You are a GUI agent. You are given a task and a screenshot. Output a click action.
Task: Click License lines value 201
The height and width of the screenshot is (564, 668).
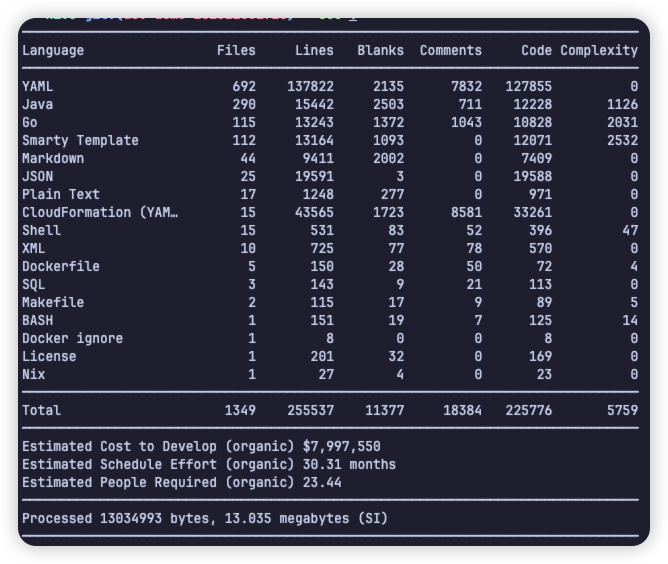coord(322,356)
